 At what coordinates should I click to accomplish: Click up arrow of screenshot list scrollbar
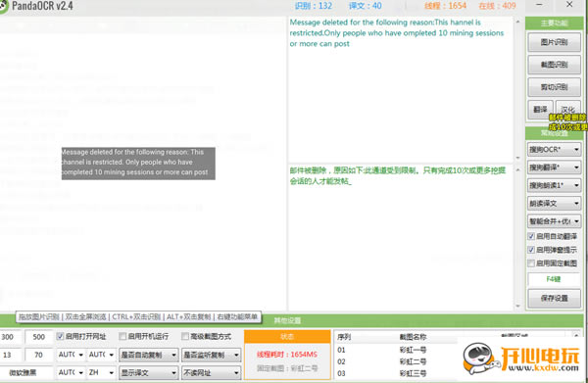pos(576,335)
